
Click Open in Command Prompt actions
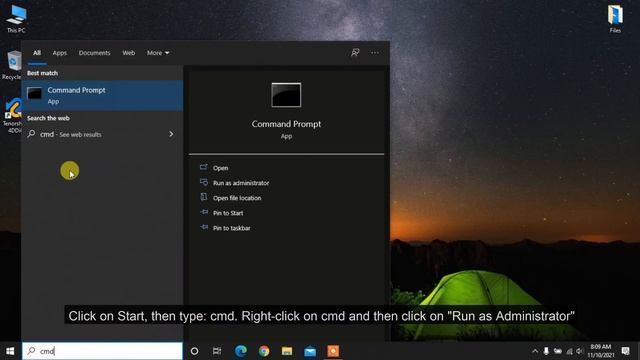click(x=220, y=168)
